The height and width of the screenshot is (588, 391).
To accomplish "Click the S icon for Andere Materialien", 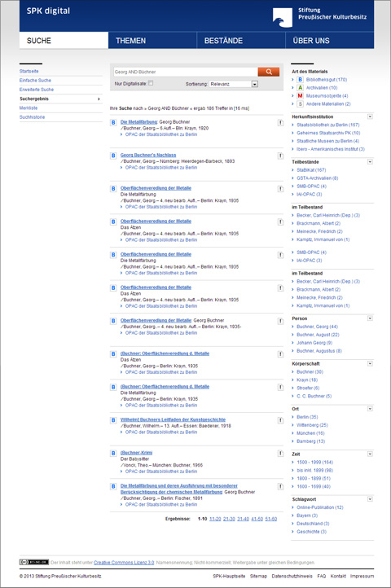I will coord(300,104).
